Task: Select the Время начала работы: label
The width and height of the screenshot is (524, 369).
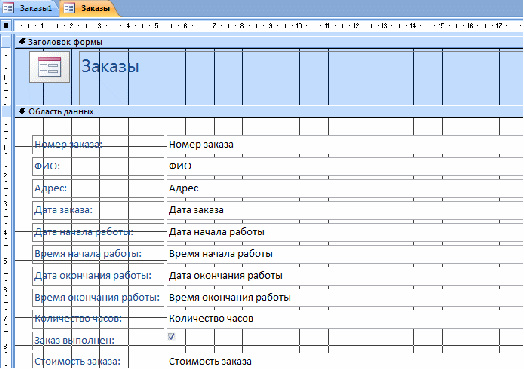Action: pos(99,254)
